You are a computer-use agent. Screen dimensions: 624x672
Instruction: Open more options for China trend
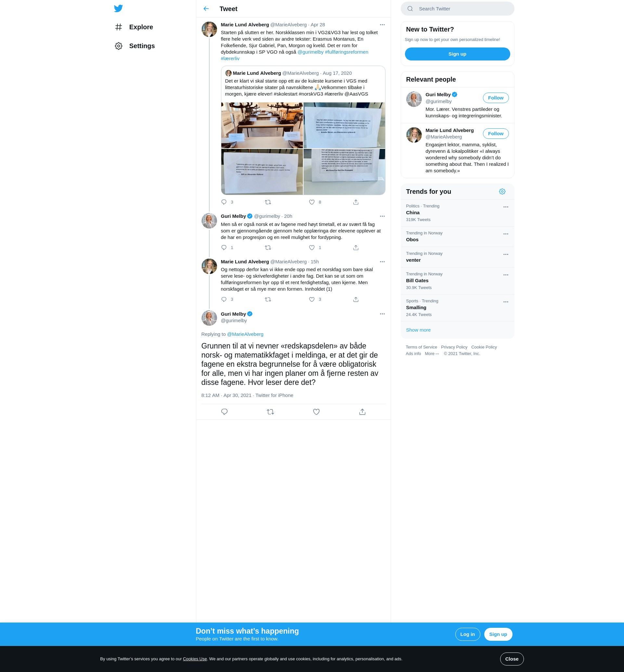505,207
